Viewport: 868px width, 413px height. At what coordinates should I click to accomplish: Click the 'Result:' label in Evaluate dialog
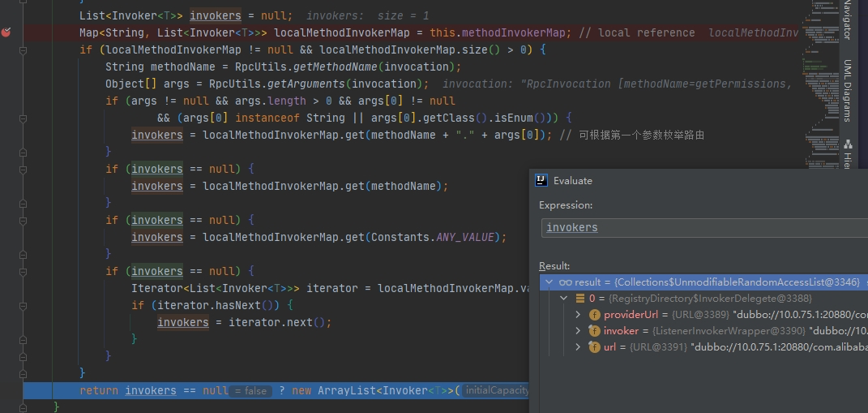pos(554,266)
